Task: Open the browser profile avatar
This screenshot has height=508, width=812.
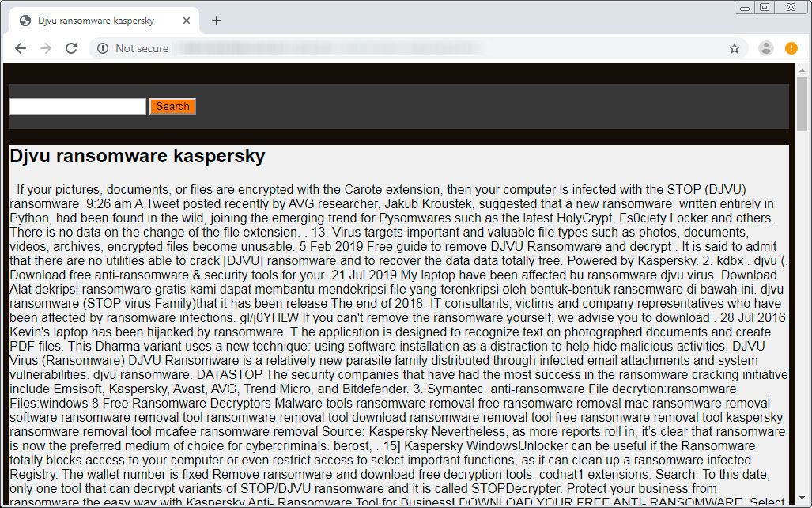Action: tap(765, 48)
